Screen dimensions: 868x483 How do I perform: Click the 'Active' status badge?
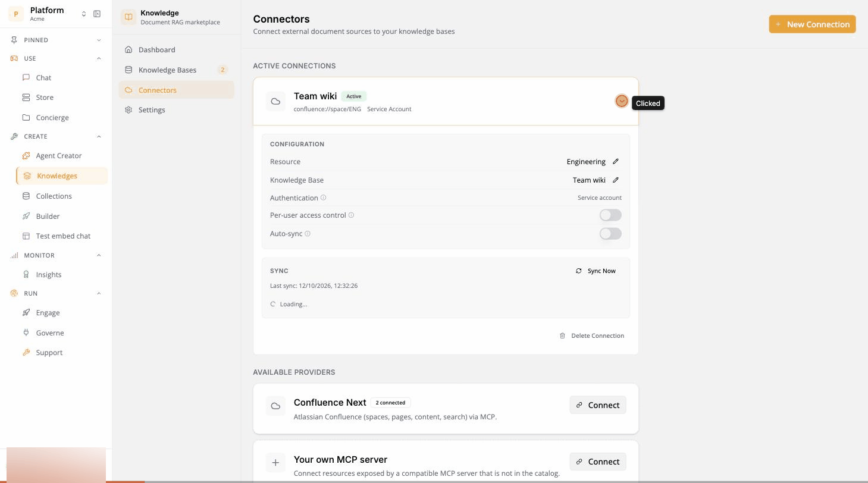(354, 96)
